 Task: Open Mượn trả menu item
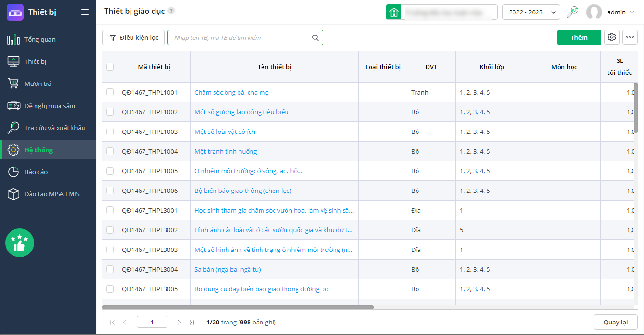(48, 84)
